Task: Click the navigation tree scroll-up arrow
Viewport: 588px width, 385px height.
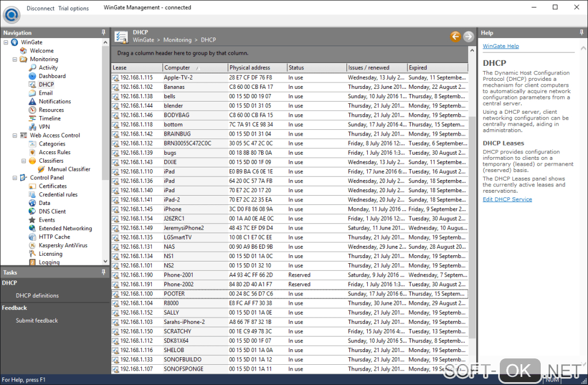Action: (105, 43)
